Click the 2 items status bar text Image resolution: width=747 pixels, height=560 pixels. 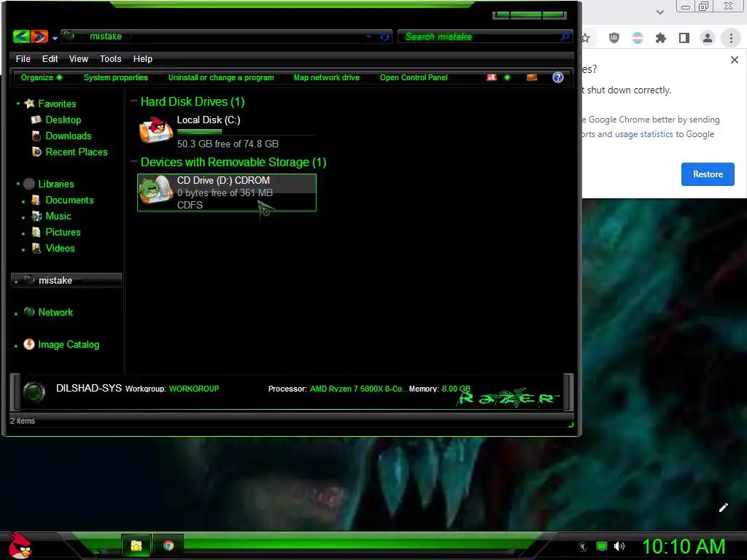pos(23,421)
